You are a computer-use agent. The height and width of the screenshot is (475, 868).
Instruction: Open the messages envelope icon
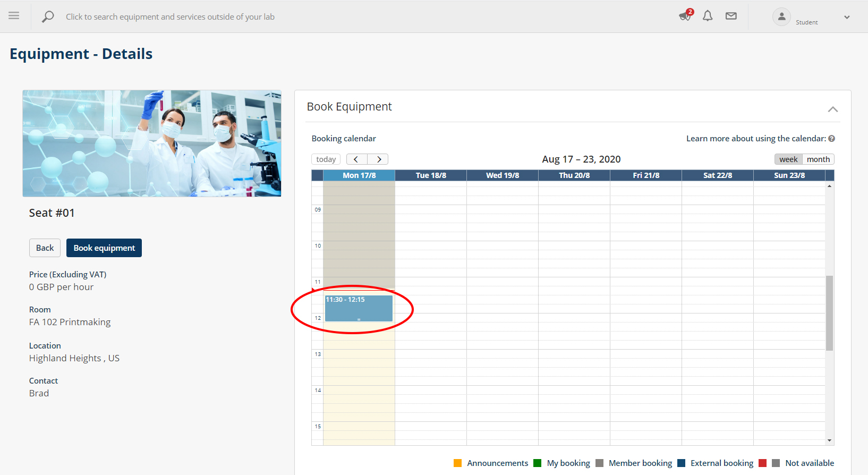pos(731,16)
